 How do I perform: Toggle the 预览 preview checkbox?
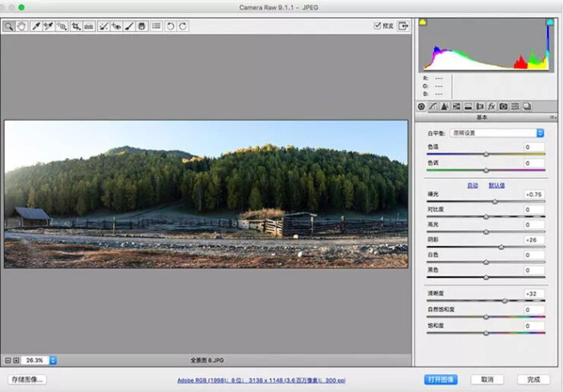[378, 26]
